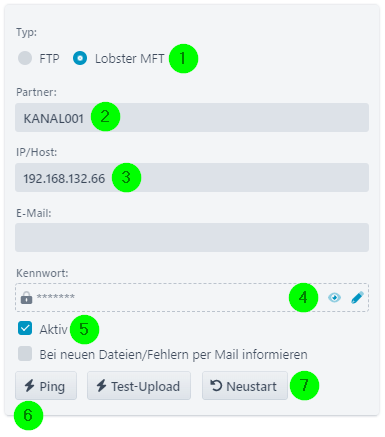385x437 pixels.
Task: Click into the empty E-Mail field
Action: click(192, 237)
